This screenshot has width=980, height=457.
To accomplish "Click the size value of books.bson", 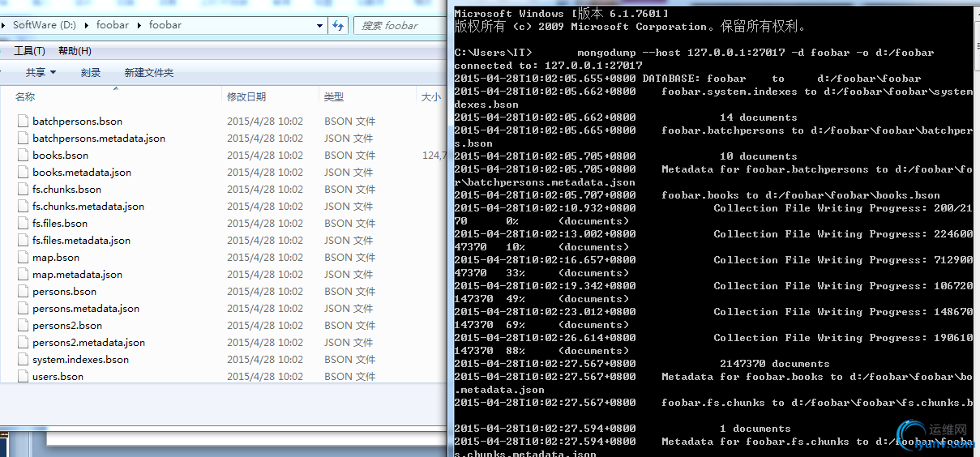I will click(434, 155).
